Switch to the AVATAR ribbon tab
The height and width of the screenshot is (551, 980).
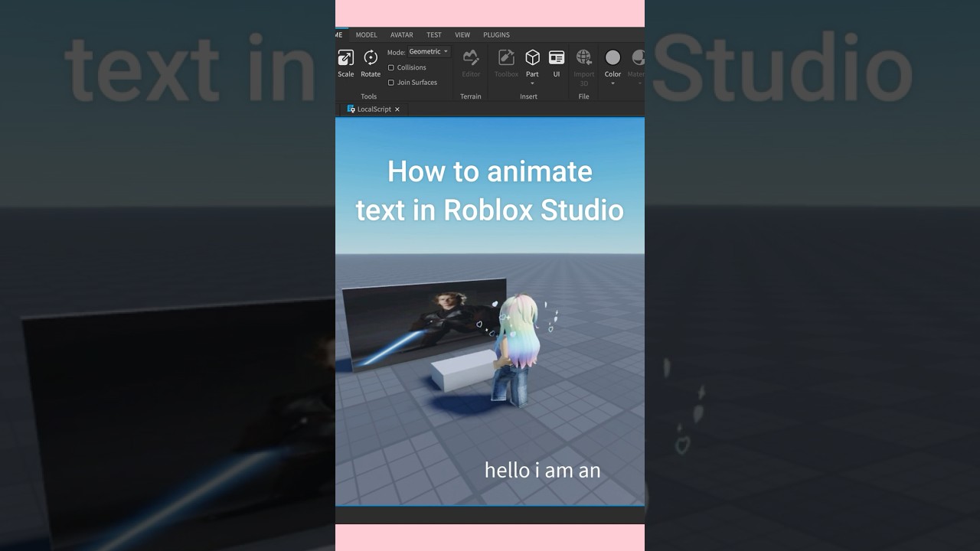click(x=401, y=34)
